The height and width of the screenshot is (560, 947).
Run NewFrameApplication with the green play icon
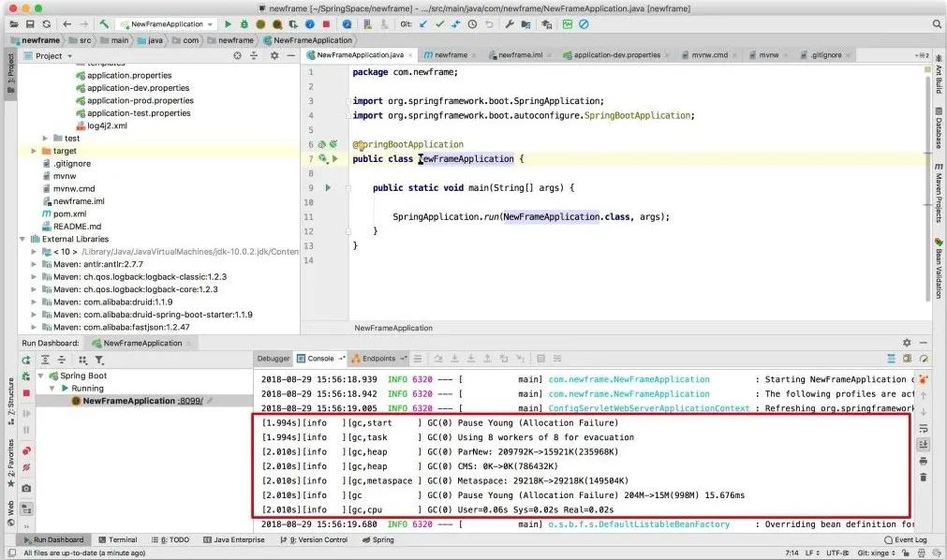(228, 24)
